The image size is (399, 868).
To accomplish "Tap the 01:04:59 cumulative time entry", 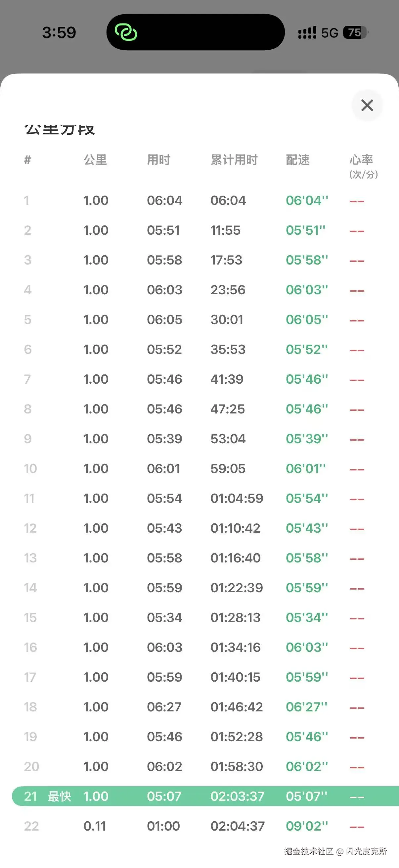I will coord(237,498).
